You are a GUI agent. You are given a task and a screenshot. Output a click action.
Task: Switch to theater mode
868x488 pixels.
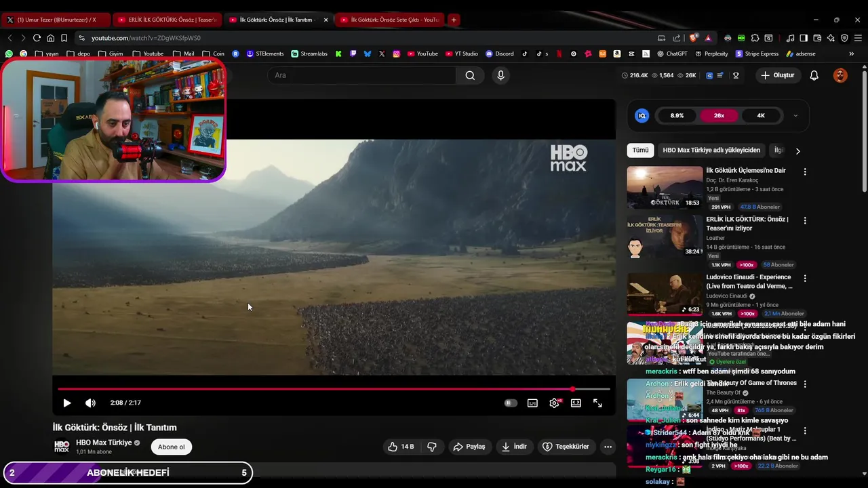576,403
